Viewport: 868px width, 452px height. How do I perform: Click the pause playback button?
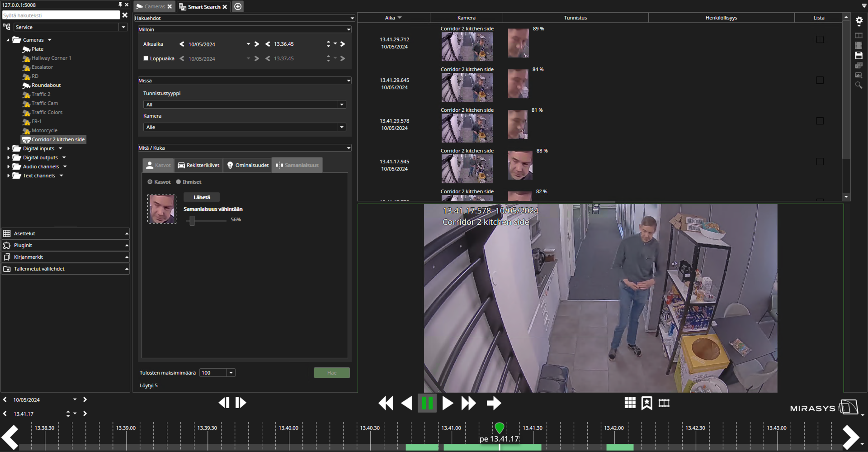point(427,403)
